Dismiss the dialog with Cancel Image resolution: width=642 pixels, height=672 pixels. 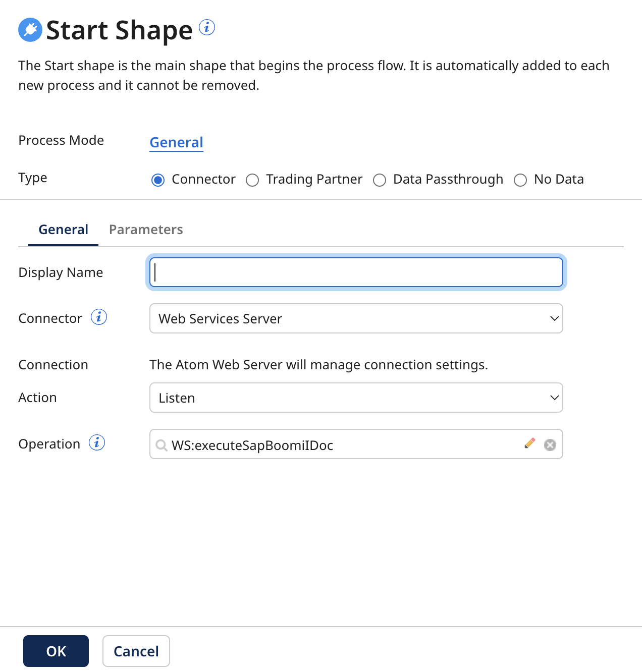(x=136, y=651)
